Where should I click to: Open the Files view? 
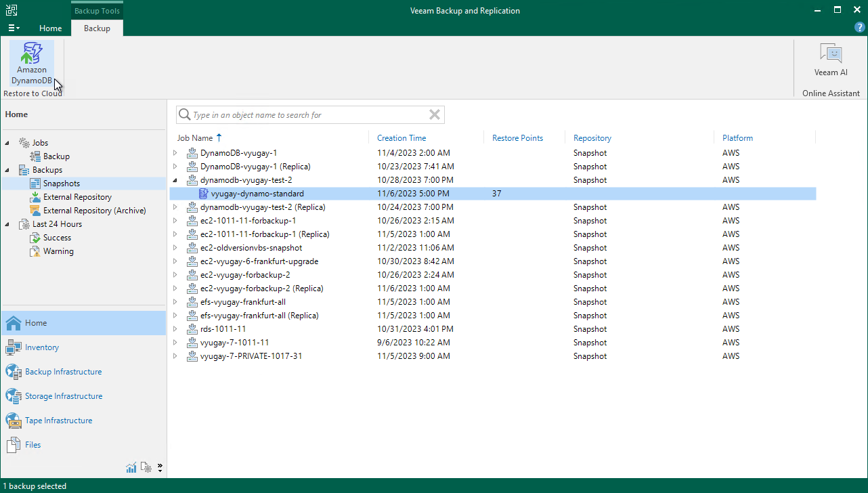click(x=33, y=445)
